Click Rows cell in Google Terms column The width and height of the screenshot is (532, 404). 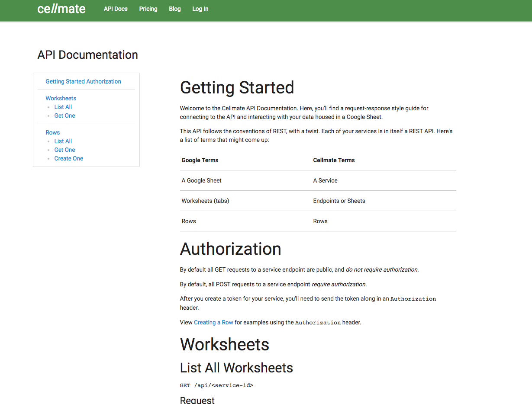pos(189,221)
